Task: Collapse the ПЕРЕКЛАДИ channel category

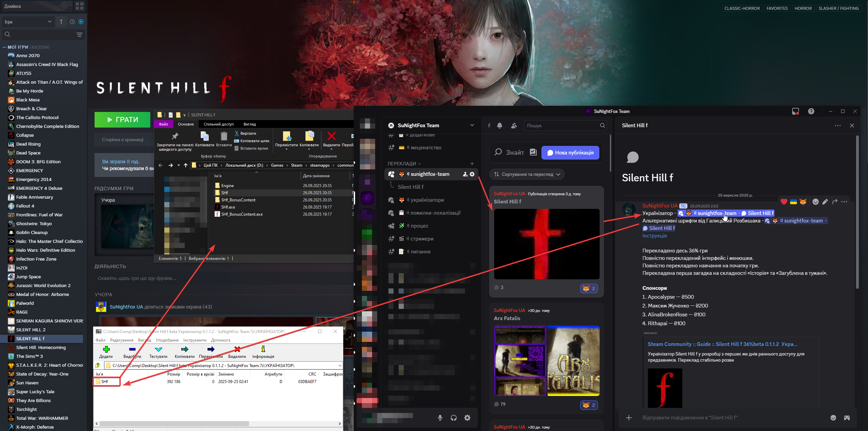Action: [x=404, y=164]
